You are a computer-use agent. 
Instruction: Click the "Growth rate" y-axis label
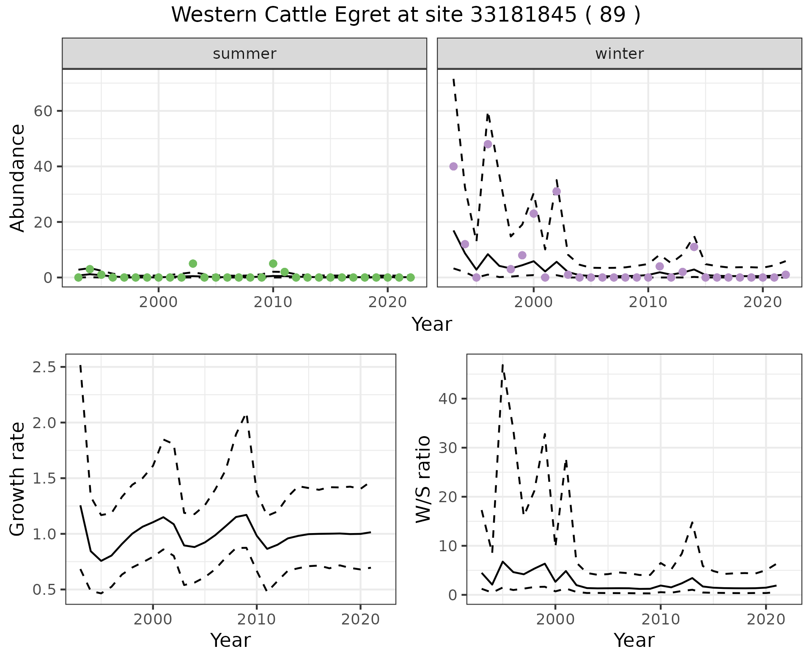(18, 479)
